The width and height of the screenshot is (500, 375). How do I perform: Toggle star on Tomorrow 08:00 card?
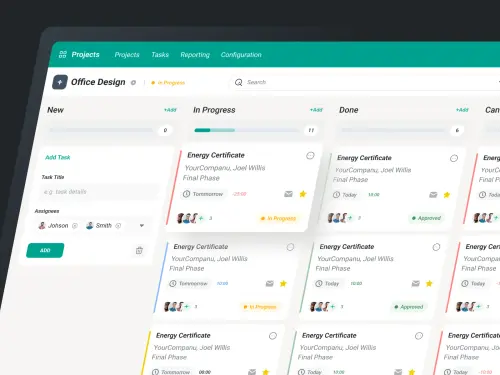pyautogui.click(x=265, y=372)
